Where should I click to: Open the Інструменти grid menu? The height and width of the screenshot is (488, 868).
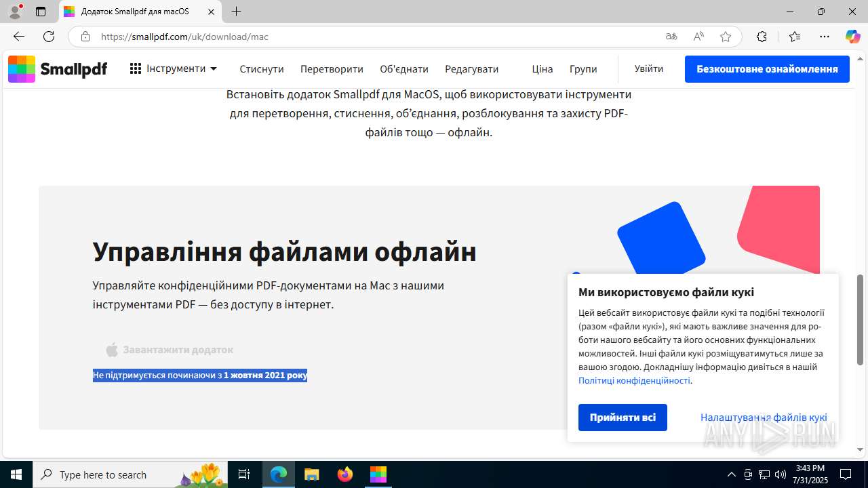[x=174, y=68]
